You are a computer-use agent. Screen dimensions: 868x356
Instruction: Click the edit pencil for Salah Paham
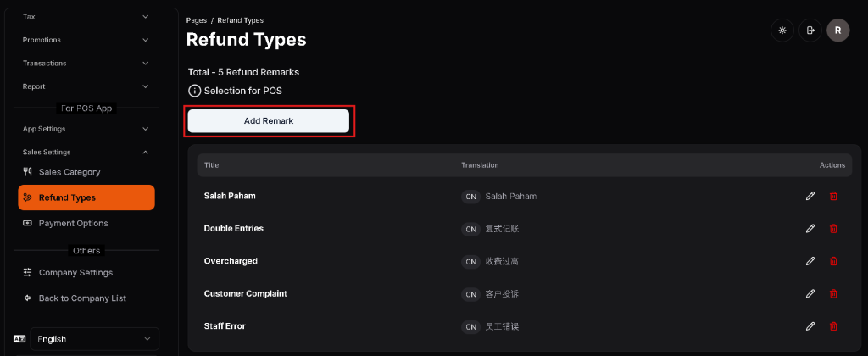(810, 196)
